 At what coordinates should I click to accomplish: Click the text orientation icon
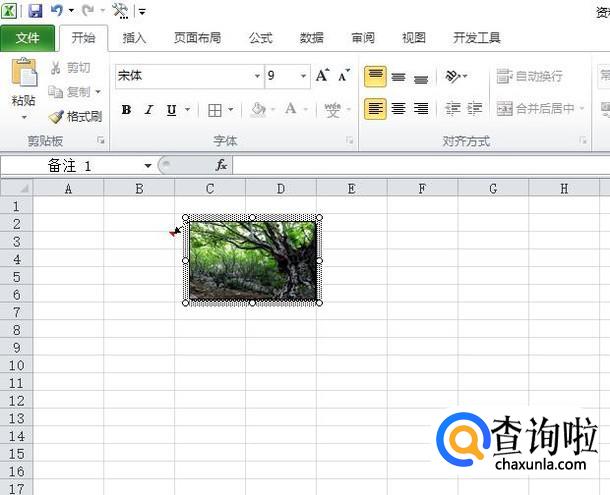454,76
